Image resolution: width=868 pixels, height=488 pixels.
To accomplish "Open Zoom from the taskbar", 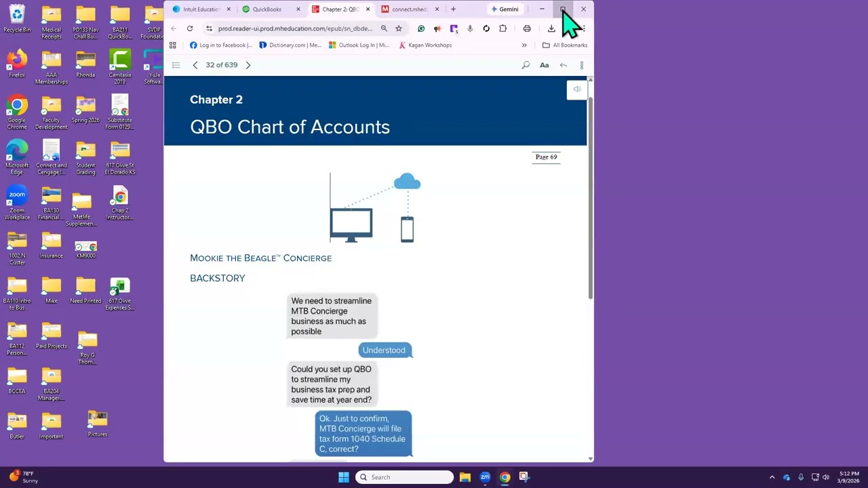I will [x=485, y=477].
